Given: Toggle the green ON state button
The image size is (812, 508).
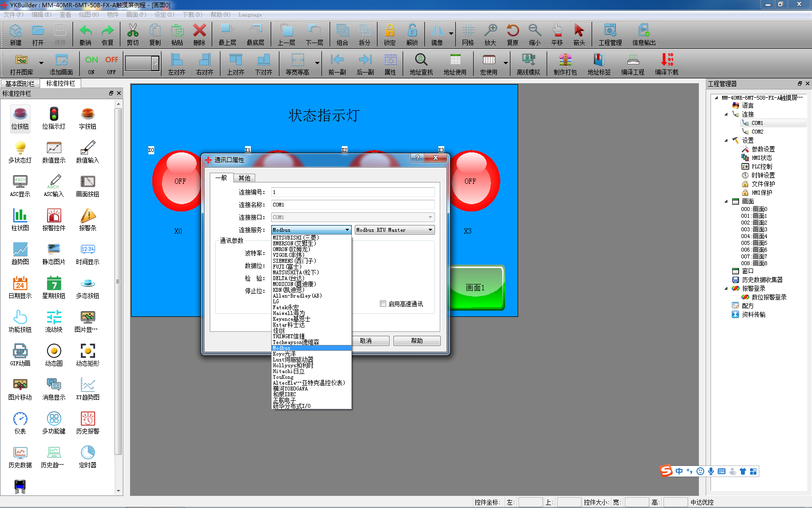Looking at the screenshot, I should pyautogui.click(x=91, y=63).
